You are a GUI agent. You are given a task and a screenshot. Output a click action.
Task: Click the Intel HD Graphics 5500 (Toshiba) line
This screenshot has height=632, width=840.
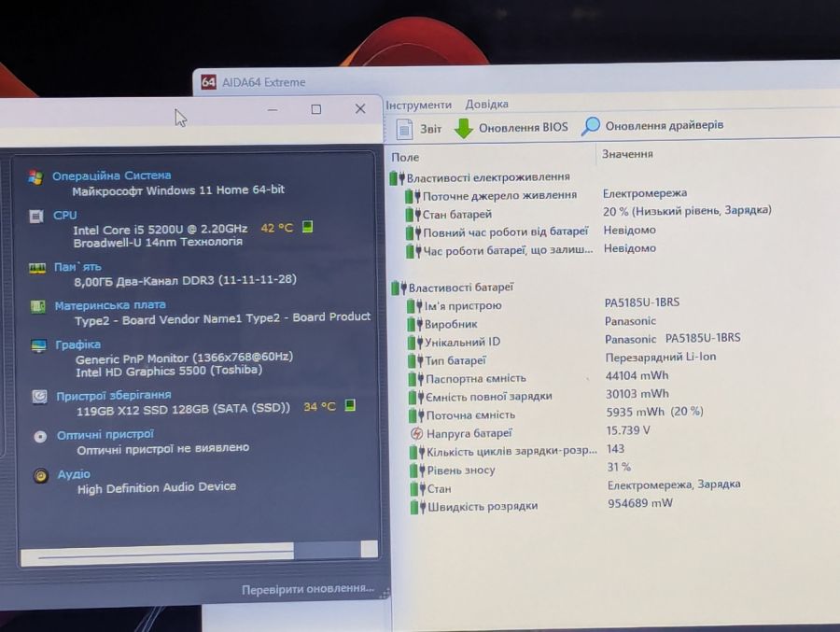[169, 371]
